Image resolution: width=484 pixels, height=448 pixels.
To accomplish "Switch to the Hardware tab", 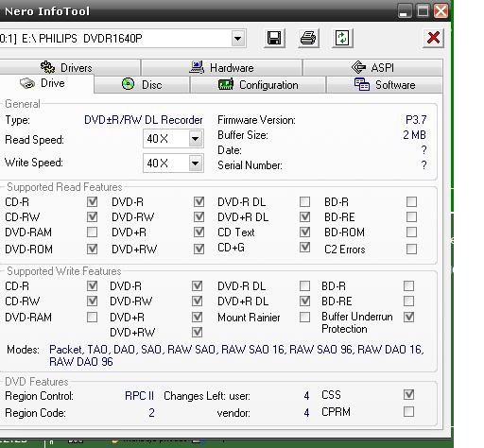I will click(222, 67).
